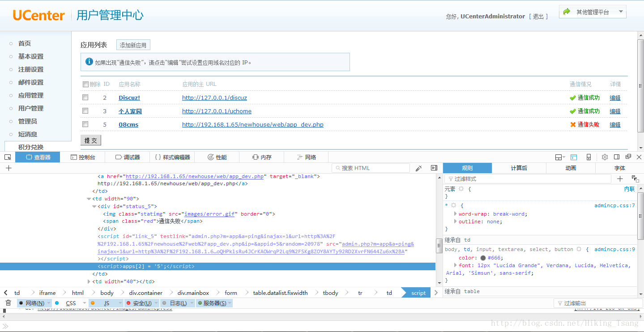Check the Discuz! row checkbox
The image size is (644, 332).
click(85, 97)
